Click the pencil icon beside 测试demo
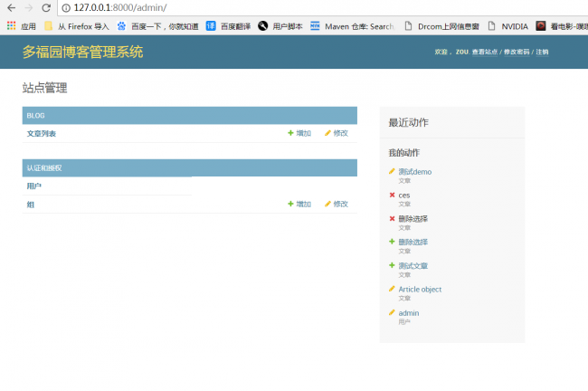The image size is (588, 391). click(x=392, y=171)
